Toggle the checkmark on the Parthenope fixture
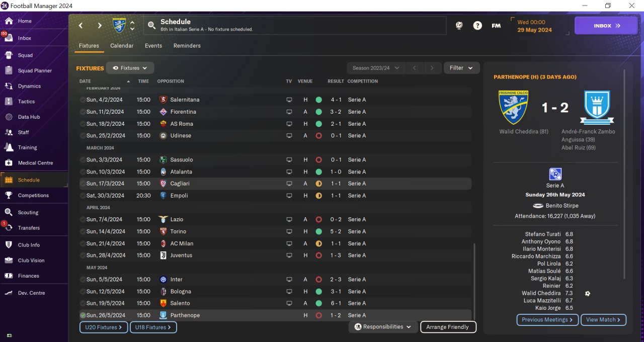Screen dimensions: 644x342 [x=83, y=315]
